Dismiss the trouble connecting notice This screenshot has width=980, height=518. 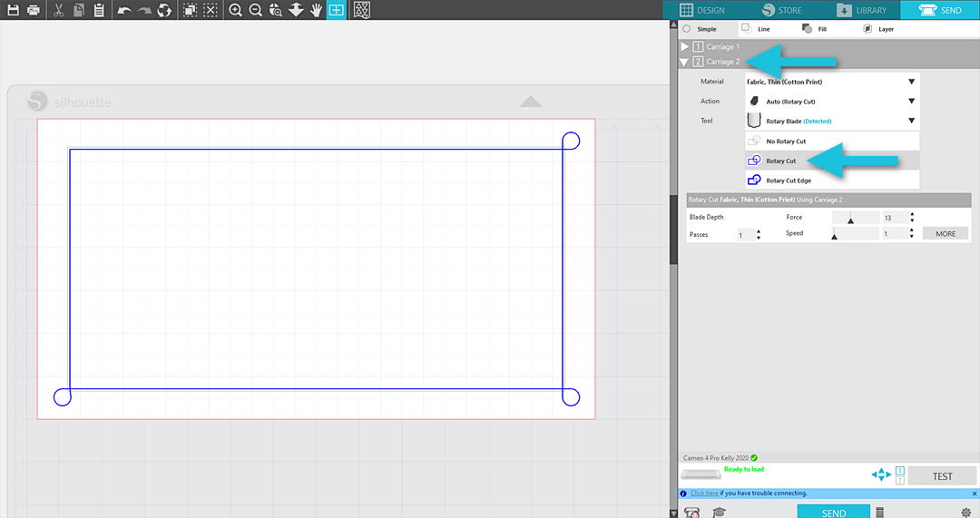point(975,494)
